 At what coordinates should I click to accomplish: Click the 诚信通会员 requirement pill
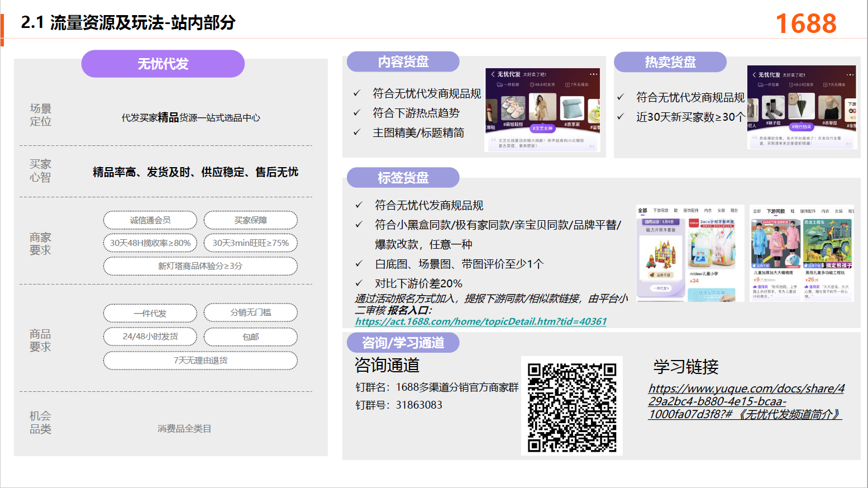tap(150, 220)
